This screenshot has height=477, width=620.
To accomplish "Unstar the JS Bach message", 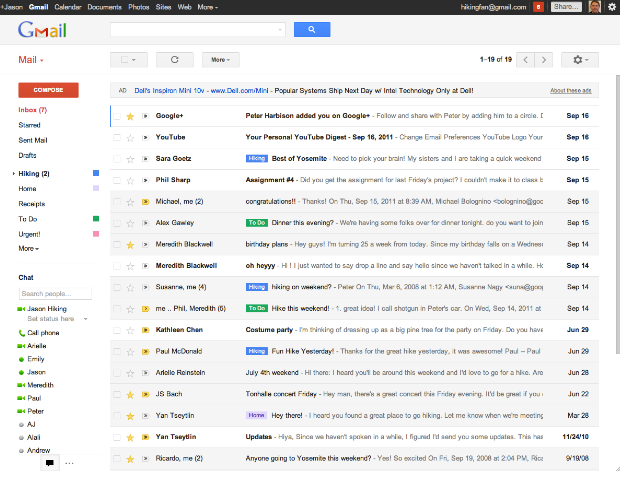I will [130, 395].
